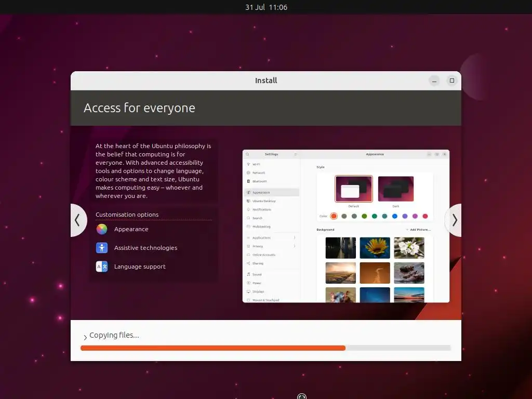Choose the orange sand dune background thumbnail

point(375,273)
